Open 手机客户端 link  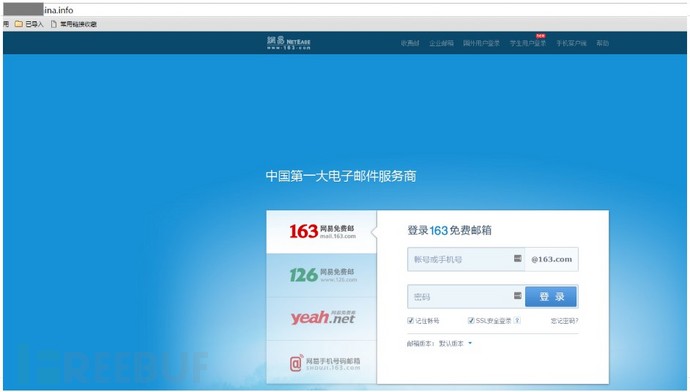click(571, 43)
